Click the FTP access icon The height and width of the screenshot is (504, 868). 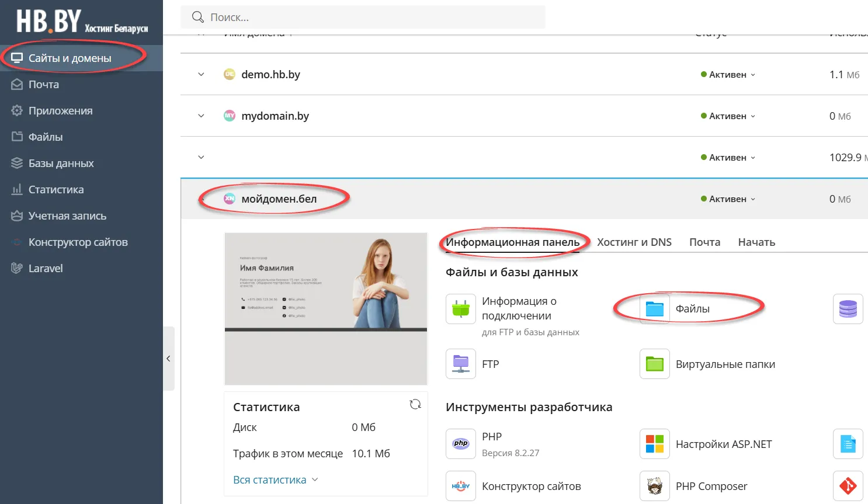(x=460, y=364)
